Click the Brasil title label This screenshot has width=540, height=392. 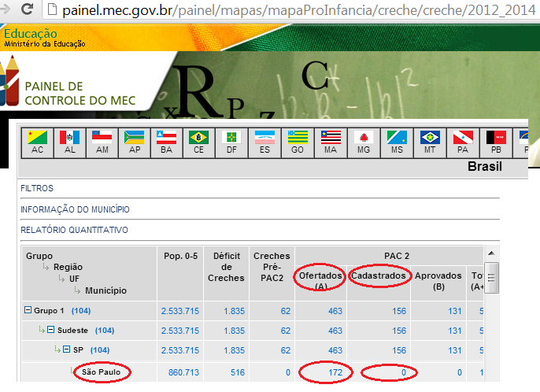485,166
